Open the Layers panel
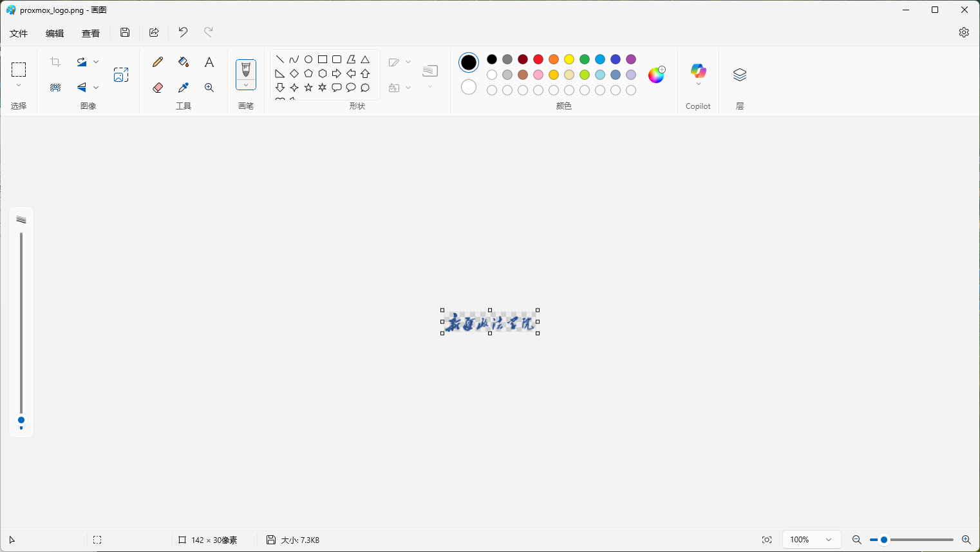 coord(740,75)
